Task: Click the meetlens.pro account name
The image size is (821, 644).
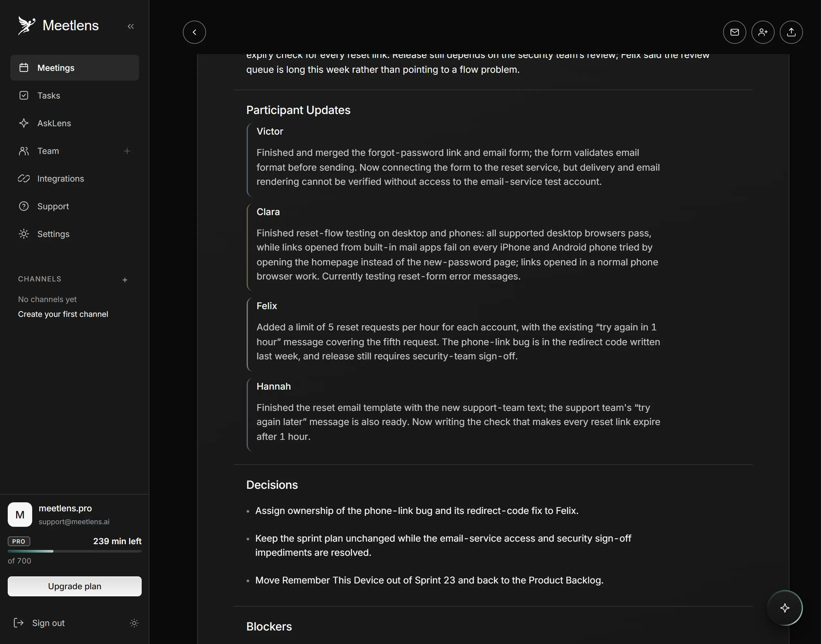Action: (65, 508)
